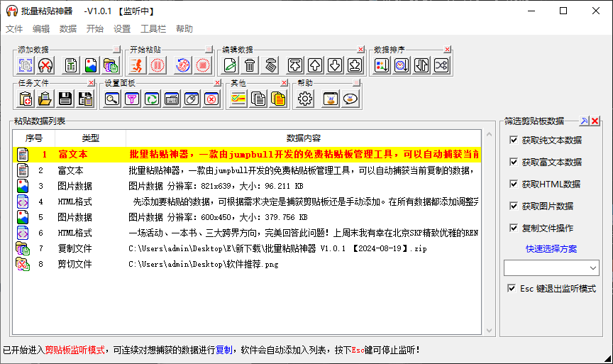Click the stop monitoring headphone icon
Screen dimensions: 613x364
point(45,65)
